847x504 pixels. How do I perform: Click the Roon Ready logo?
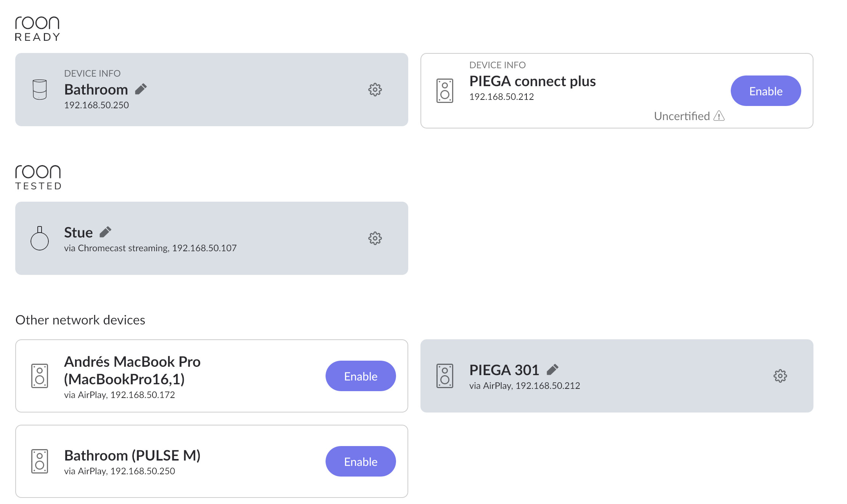point(37,29)
